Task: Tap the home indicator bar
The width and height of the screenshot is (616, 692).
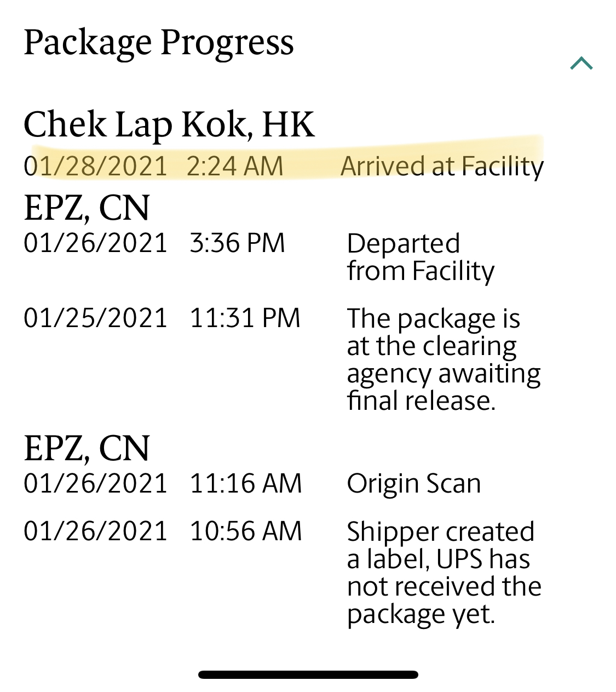Action: click(x=308, y=674)
